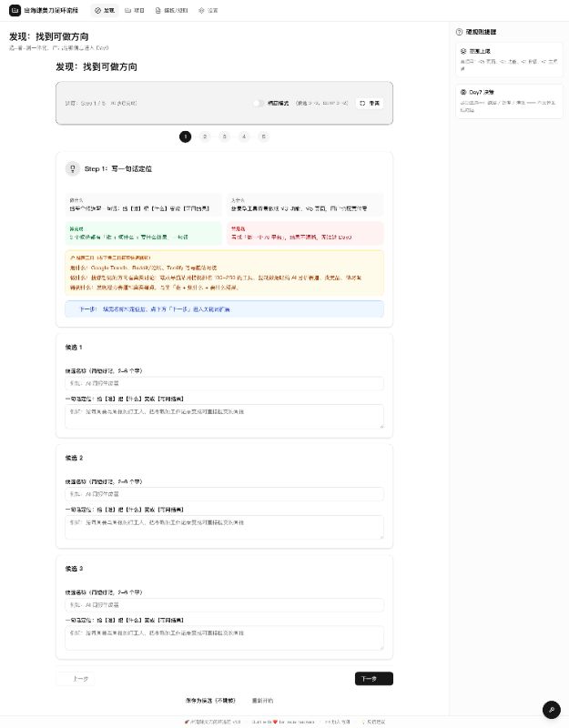Image resolution: width=569 pixels, height=728 pixels.
Task: Click the refresh icon on the 重置 button
Action: pos(361,102)
